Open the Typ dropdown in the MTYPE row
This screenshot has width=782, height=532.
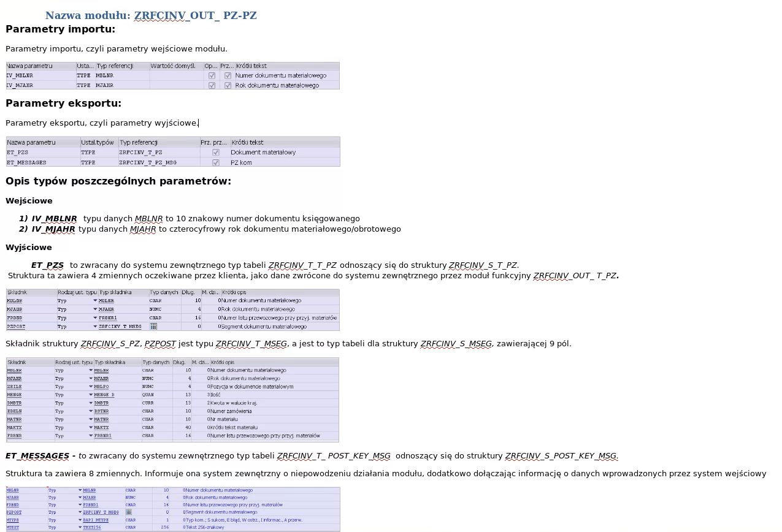pos(80,520)
